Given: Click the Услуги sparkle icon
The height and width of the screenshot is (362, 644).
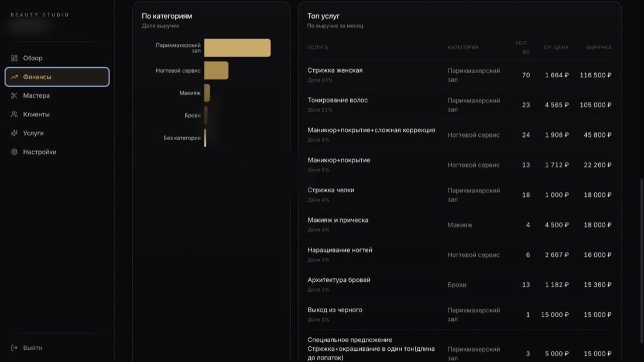Looking at the screenshot, I should click(x=15, y=133).
